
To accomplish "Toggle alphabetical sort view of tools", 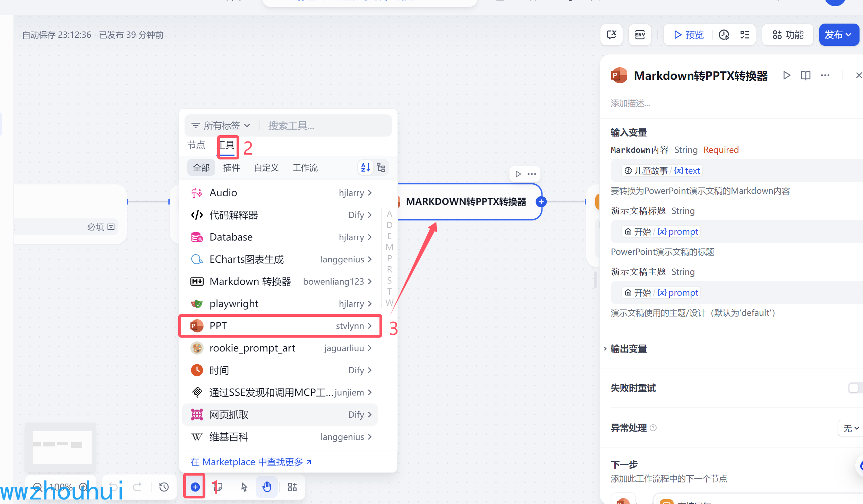I will [x=365, y=168].
